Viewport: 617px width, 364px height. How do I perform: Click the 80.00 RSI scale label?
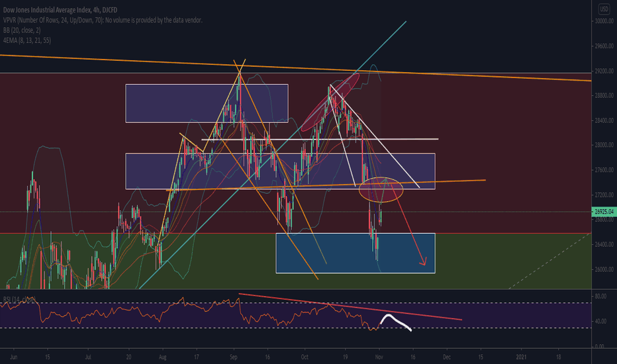[x=600, y=296]
